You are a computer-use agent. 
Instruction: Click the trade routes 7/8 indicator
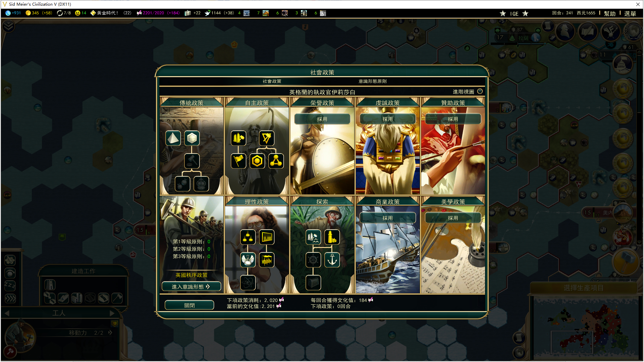click(64, 13)
